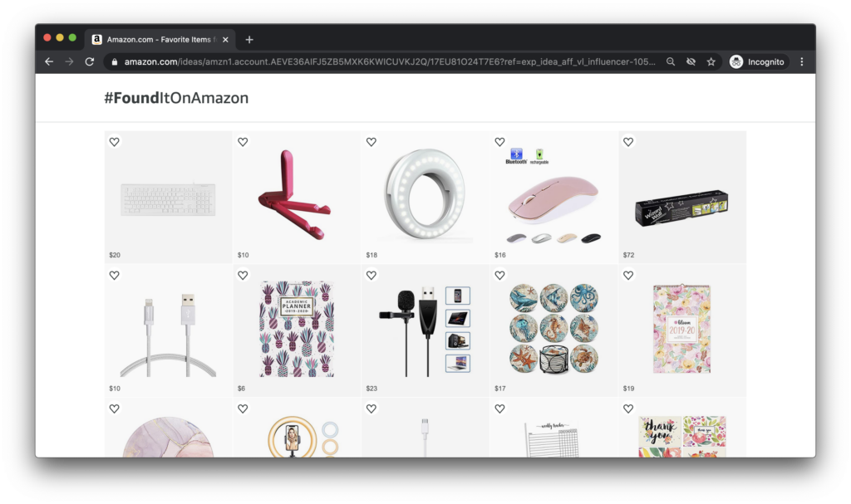
Task: Favorite the bloom 2019-20 calendar heart
Action: 628,276
